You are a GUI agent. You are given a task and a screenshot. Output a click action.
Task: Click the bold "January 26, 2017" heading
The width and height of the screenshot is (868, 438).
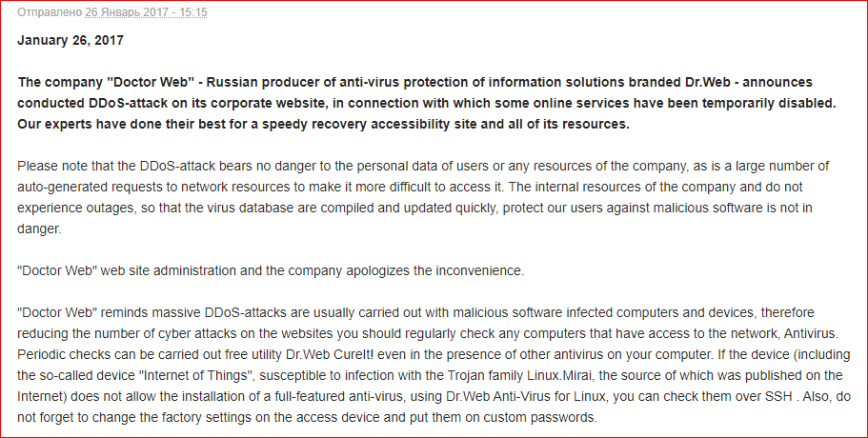[x=71, y=41]
